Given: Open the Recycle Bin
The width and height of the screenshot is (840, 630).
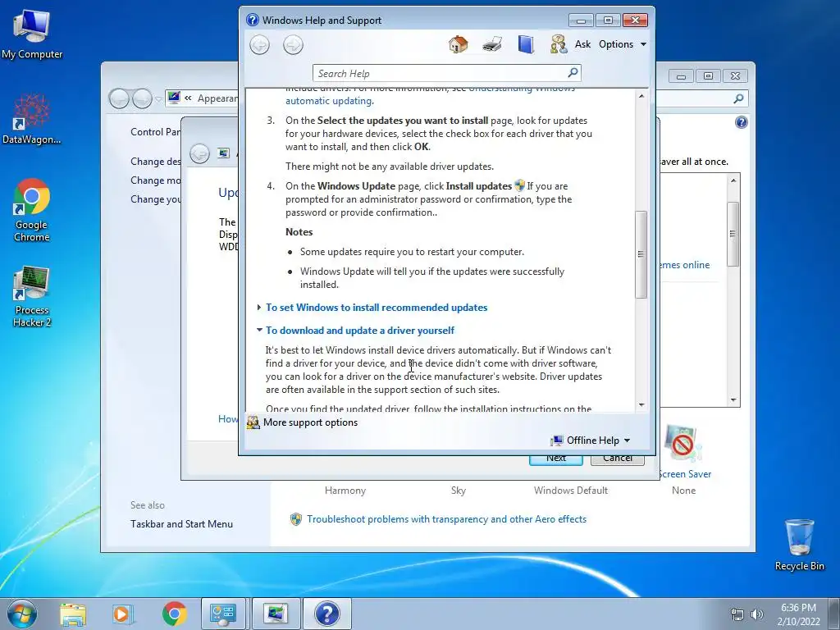Looking at the screenshot, I should point(799,545).
